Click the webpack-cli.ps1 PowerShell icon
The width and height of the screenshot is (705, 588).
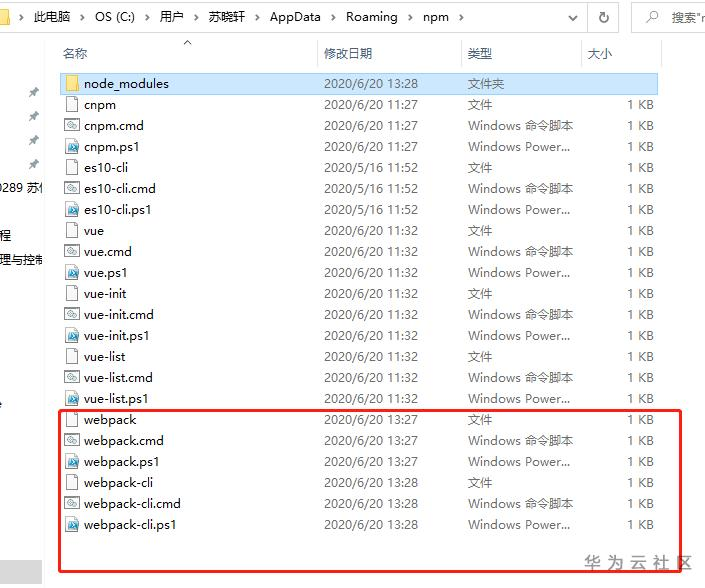pyautogui.click(x=72, y=524)
